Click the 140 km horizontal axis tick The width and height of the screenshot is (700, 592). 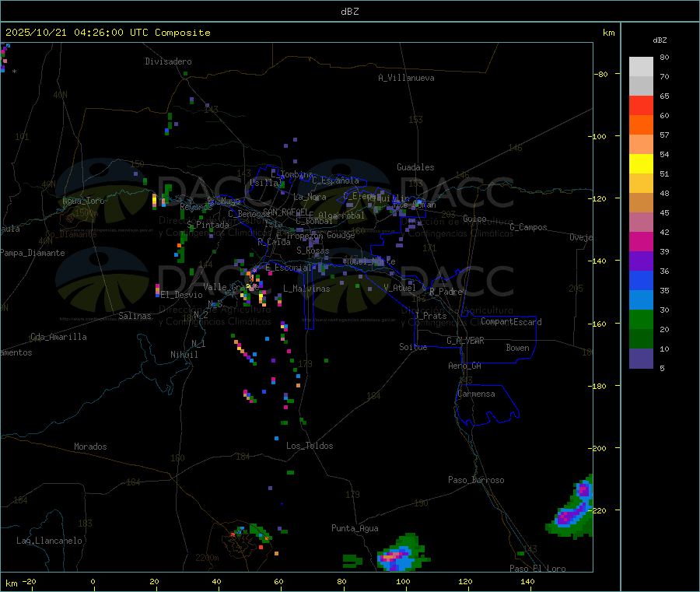point(527,582)
